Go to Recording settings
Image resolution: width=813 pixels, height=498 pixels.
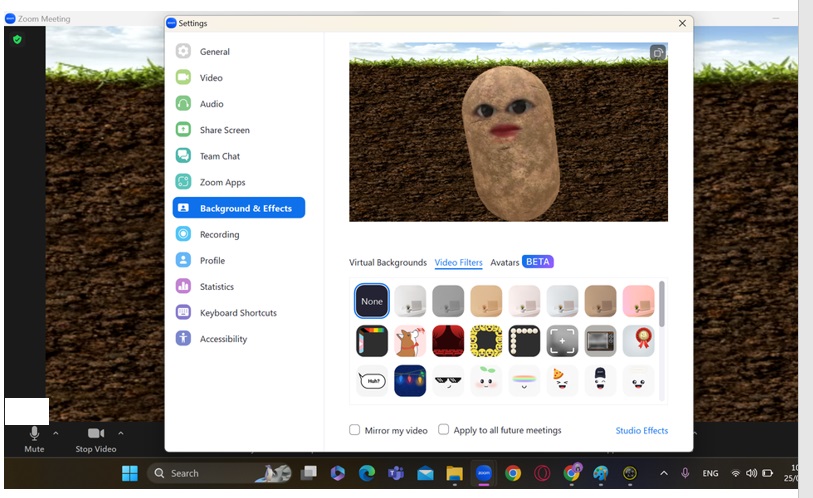click(219, 235)
